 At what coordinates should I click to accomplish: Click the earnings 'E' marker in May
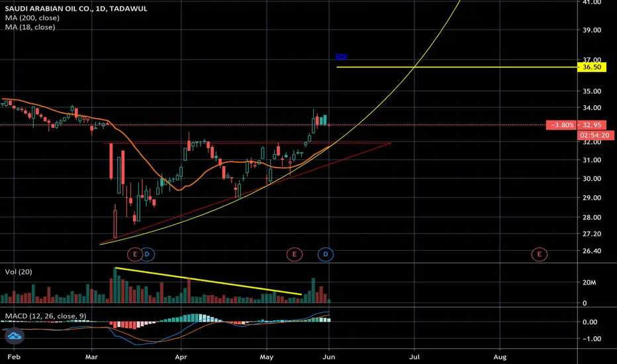[x=294, y=254]
